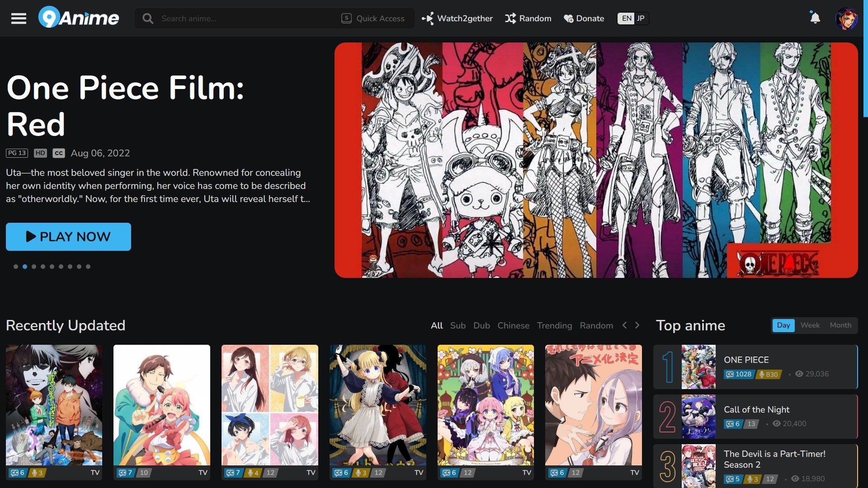Click Devil is a Part-Timer views eye icon

[795, 479]
